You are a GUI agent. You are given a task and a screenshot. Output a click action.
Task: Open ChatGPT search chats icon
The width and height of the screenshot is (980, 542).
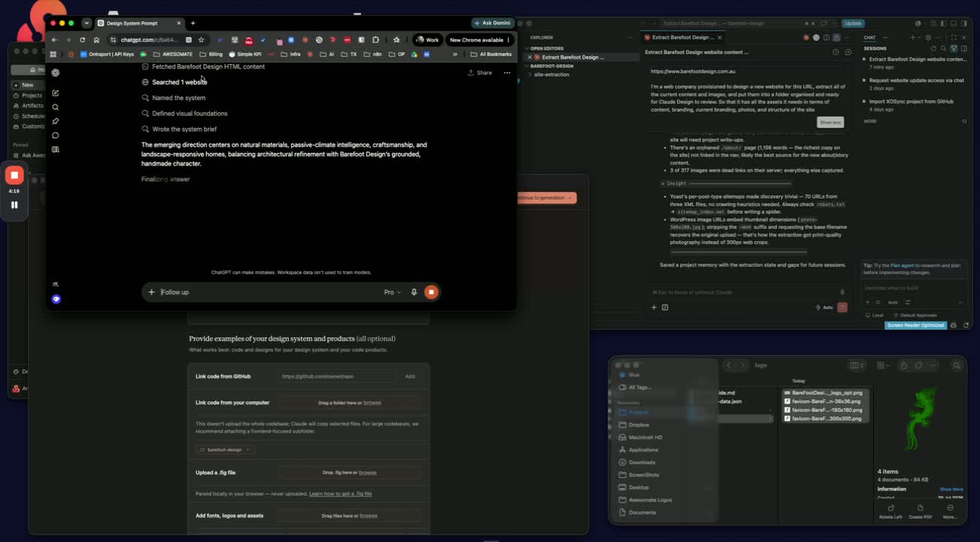56,107
